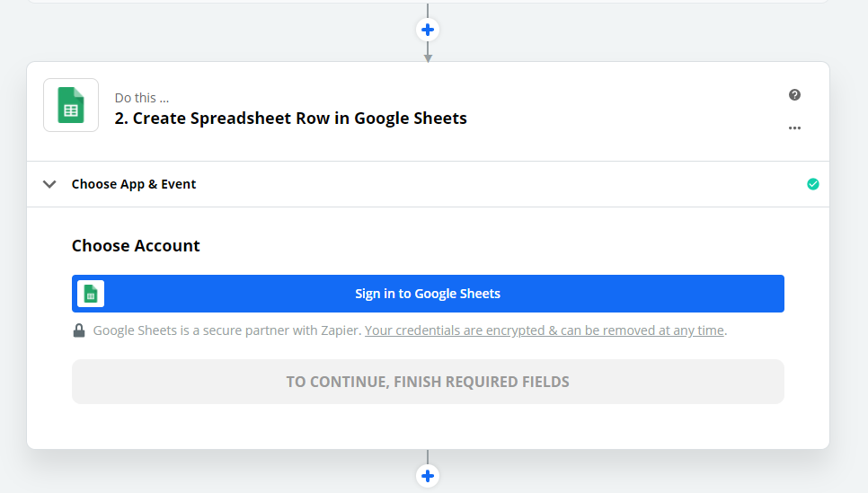
Task: Click the Choose Account heading
Action: point(136,246)
